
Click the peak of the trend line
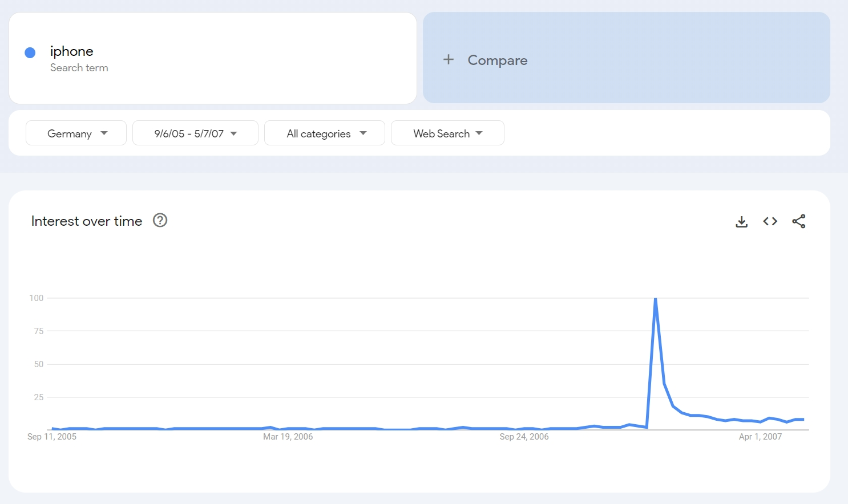(x=655, y=299)
